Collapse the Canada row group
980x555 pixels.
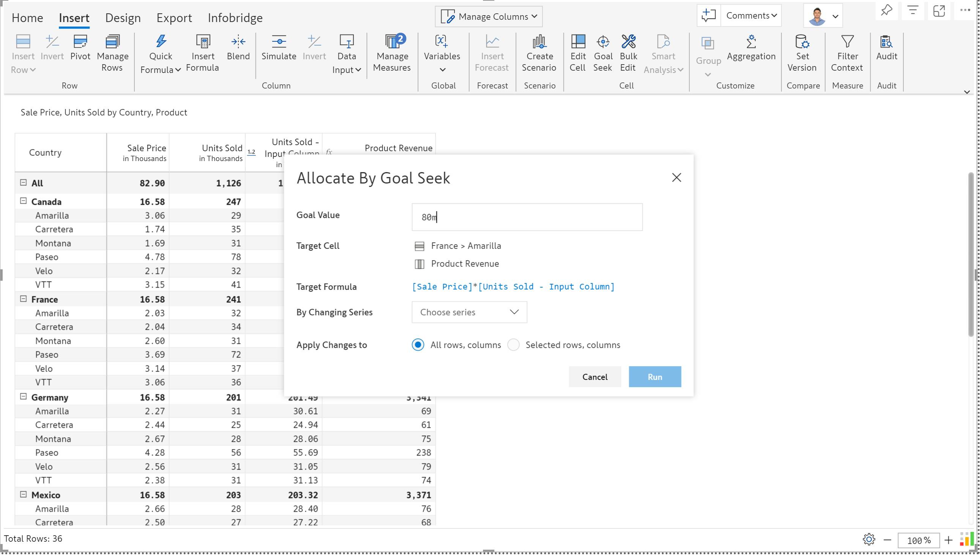click(23, 201)
